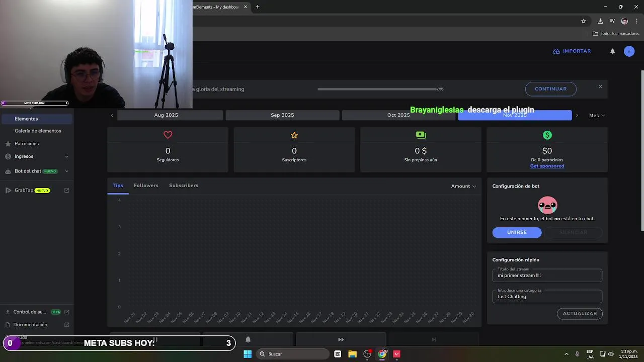Close the streaming glory progress banner

point(600,86)
